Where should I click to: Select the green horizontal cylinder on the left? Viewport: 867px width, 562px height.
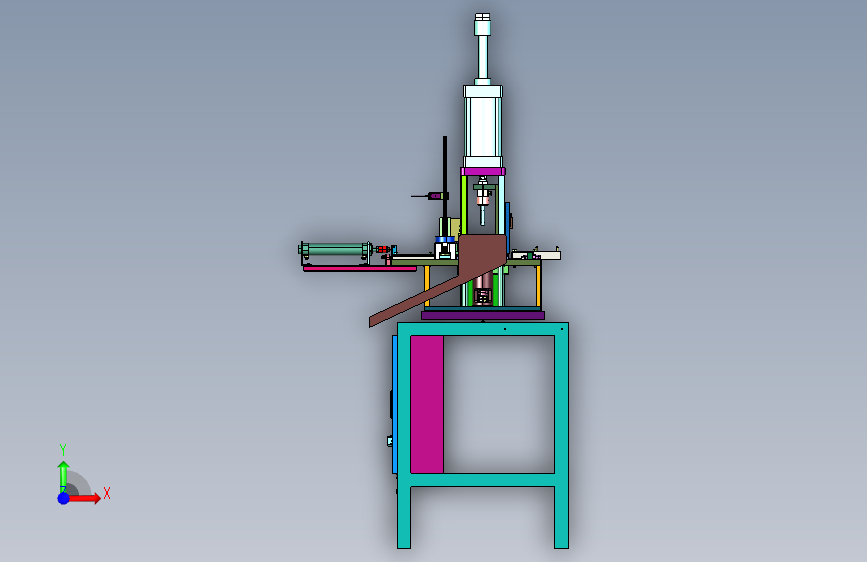click(x=336, y=249)
